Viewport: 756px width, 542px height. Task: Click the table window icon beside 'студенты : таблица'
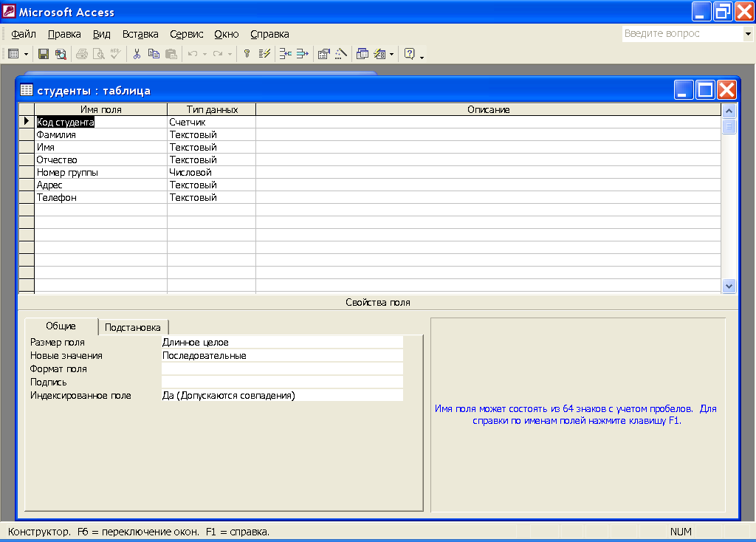click(27, 90)
